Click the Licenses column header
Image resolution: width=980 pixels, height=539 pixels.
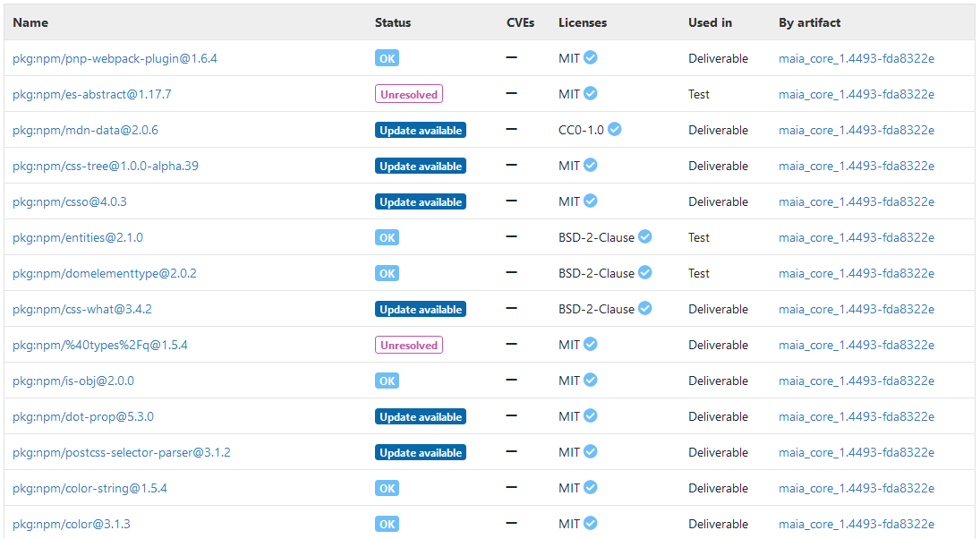click(583, 22)
